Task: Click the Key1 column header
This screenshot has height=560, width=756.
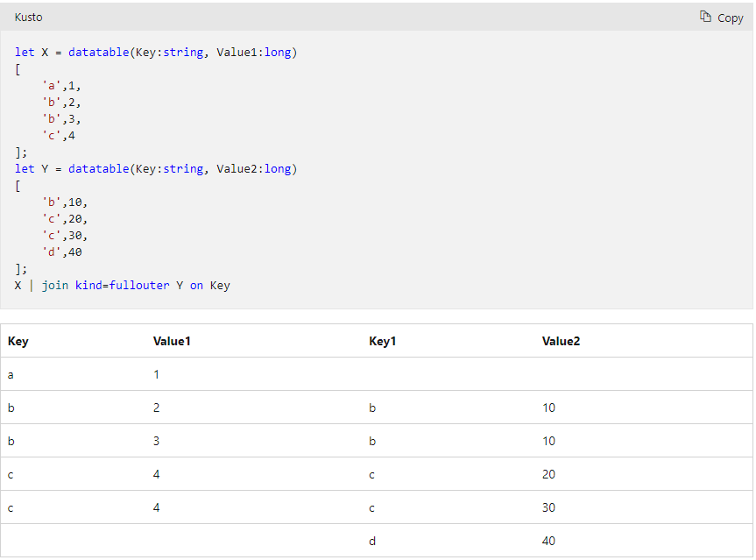Action: 383,341
